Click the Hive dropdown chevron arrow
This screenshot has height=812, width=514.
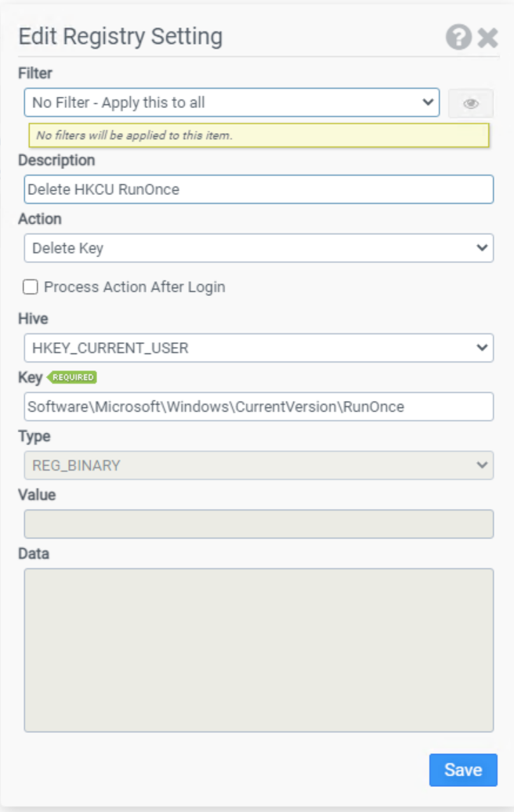(x=482, y=347)
